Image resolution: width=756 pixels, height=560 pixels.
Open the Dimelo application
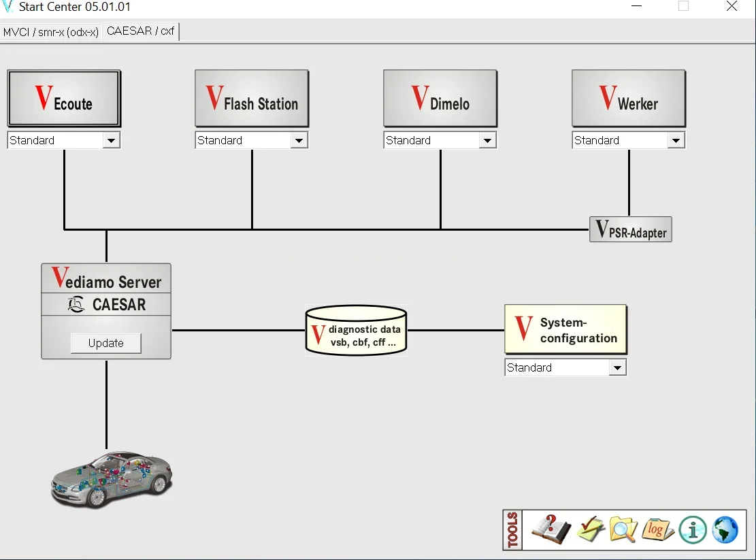pos(440,98)
